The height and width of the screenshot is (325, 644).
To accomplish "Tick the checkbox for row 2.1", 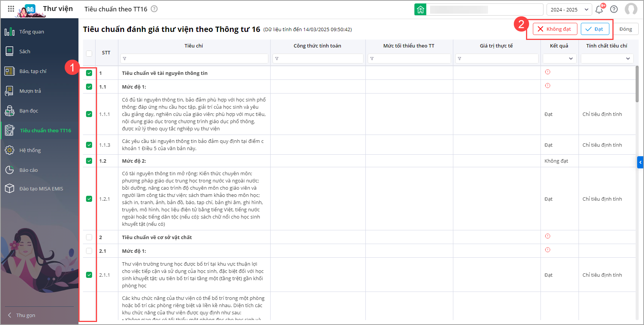I will click(x=89, y=251).
